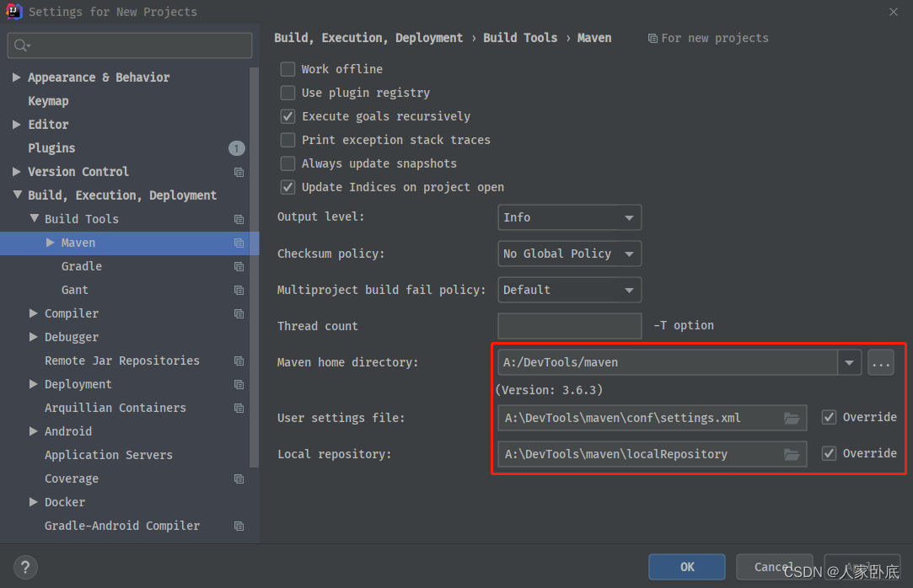Click the project-level icon beside Remote Jar Repositories
This screenshot has width=913, height=588.
point(239,361)
